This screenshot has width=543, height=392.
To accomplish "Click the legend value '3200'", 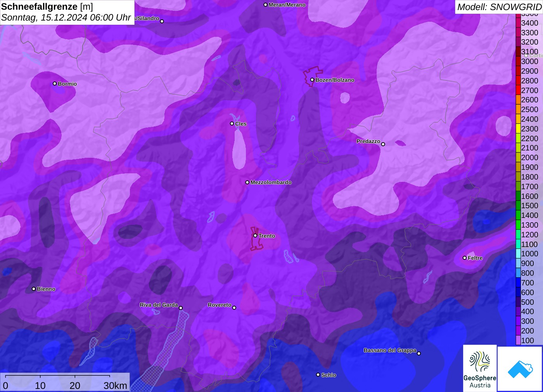I will click(x=529, y=42).
